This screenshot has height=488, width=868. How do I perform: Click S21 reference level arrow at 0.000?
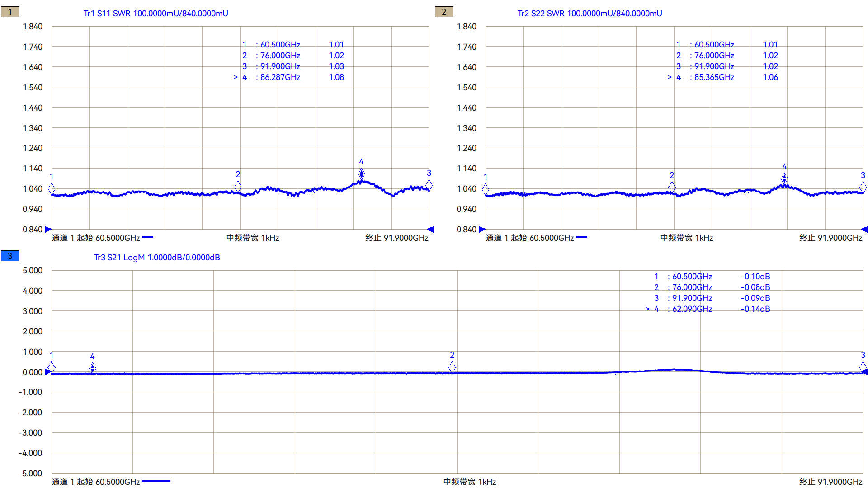pos(47,372)
